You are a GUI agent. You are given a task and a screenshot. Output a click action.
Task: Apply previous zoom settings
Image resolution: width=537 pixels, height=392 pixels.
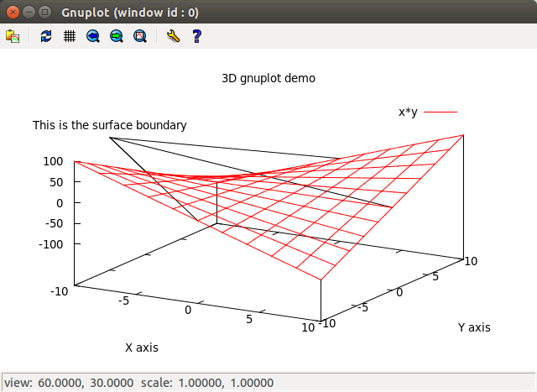[93, 36]
